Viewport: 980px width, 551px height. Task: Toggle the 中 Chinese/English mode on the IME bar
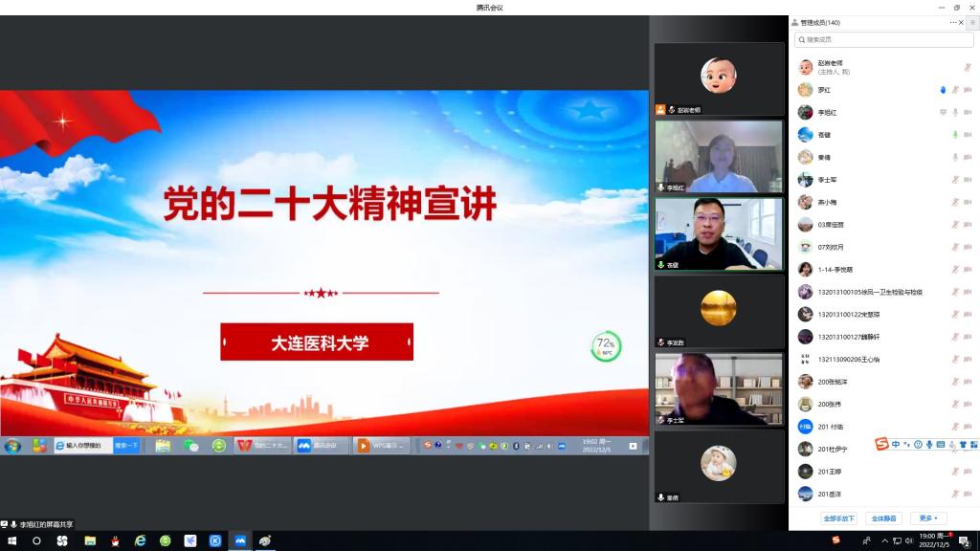896,444
